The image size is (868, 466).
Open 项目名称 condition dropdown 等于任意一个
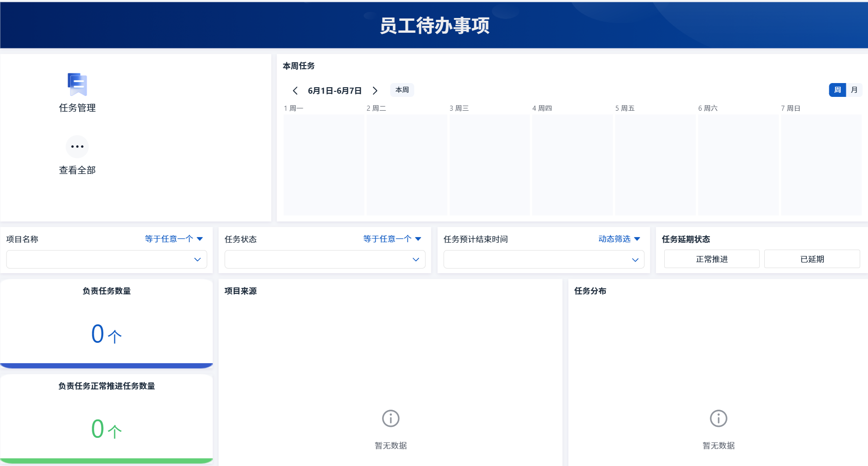click(174, 239)
